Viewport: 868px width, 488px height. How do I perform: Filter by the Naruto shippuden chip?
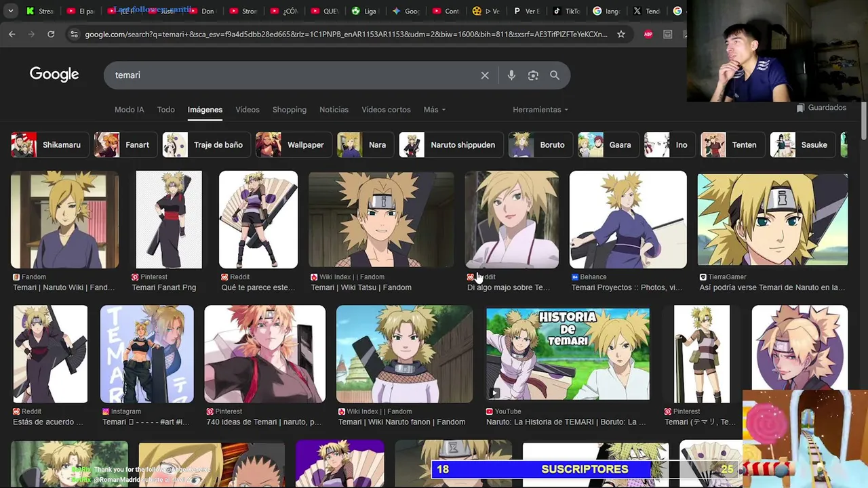click(x=451, y=145)
